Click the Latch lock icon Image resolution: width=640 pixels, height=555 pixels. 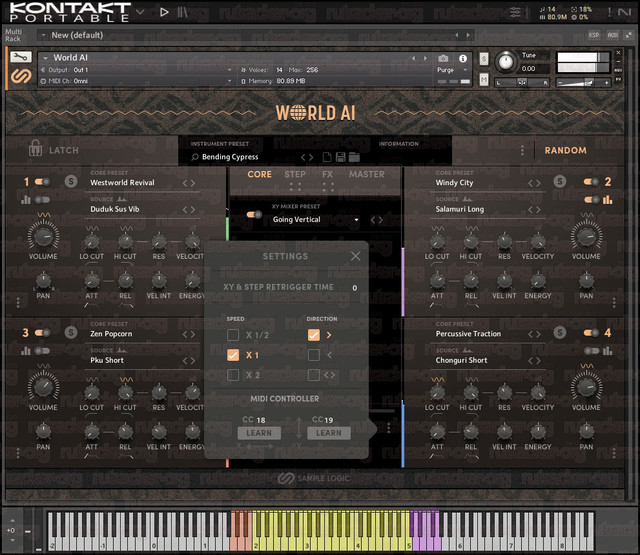tap(36, 149)
